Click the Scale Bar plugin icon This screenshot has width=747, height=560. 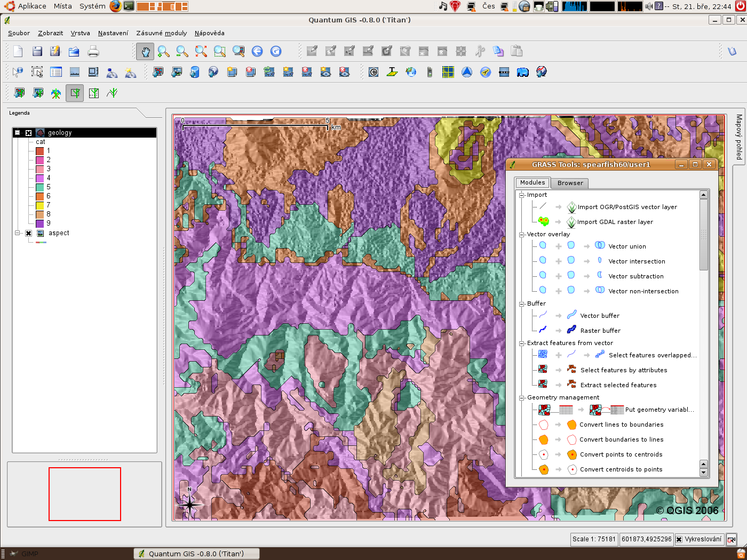coord(504,72)
